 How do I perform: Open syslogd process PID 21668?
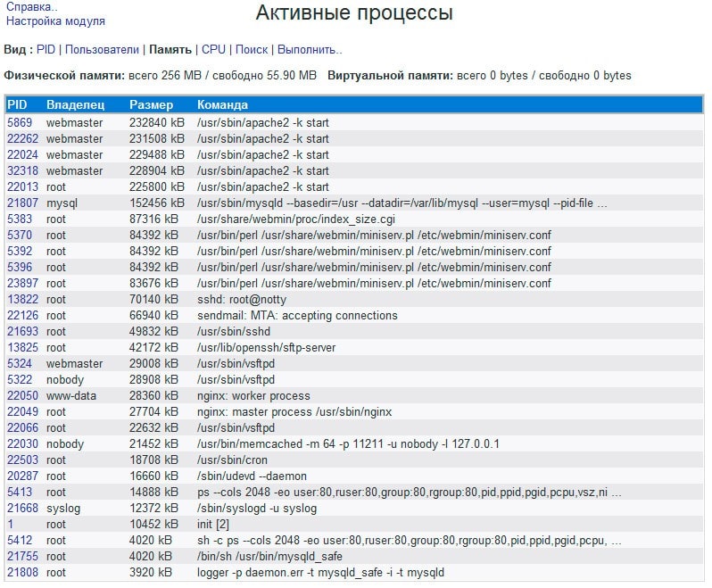pos(22,508)
